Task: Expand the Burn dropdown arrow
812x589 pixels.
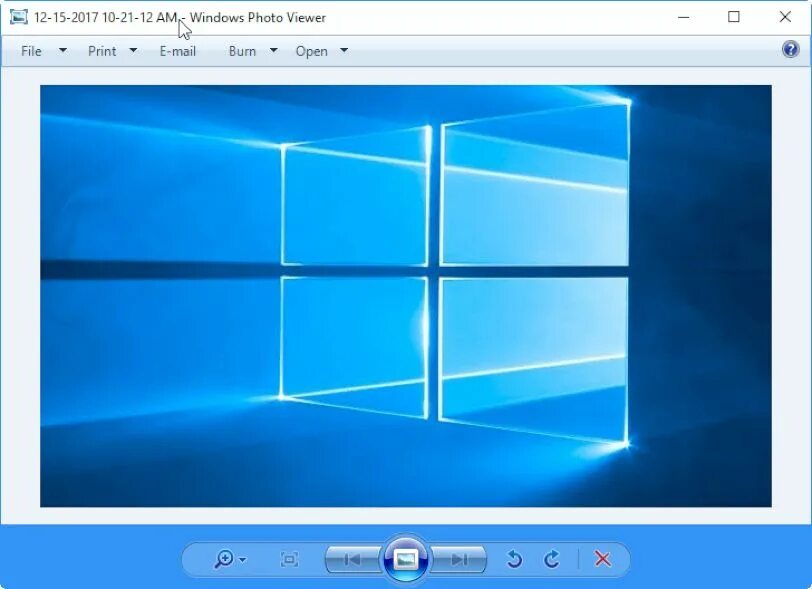Action: [x=274, y=50]
